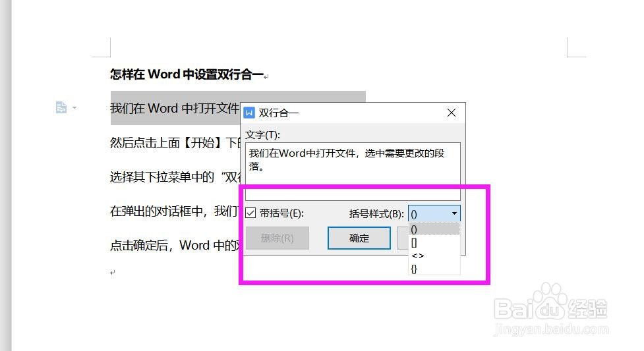The width and height of the screenshot is (644, 351).
Task: Click the disabled 删除(R) button
Action: [x=278, y=238]
